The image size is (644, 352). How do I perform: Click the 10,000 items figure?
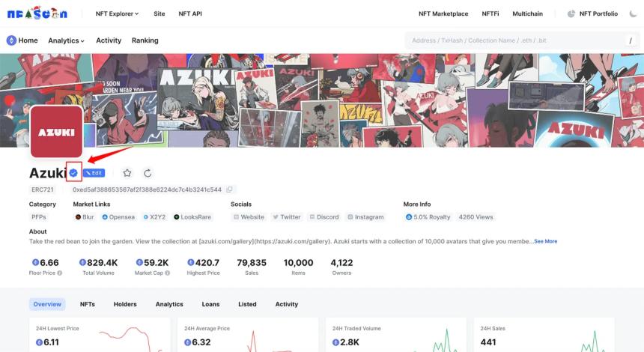pyautogui.click(x=298, y=262)
